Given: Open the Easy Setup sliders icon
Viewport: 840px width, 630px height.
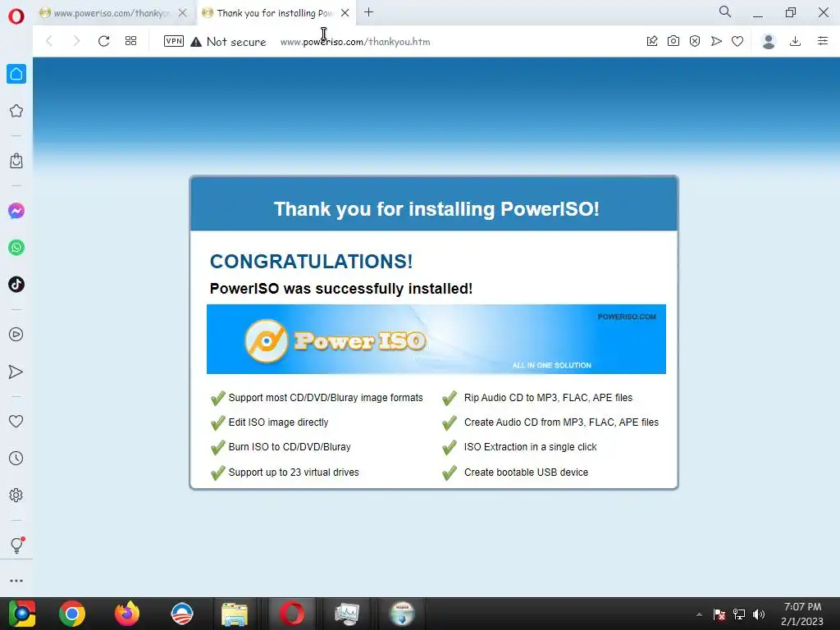Looking at the screenshot, I should (x=823, y=41).
